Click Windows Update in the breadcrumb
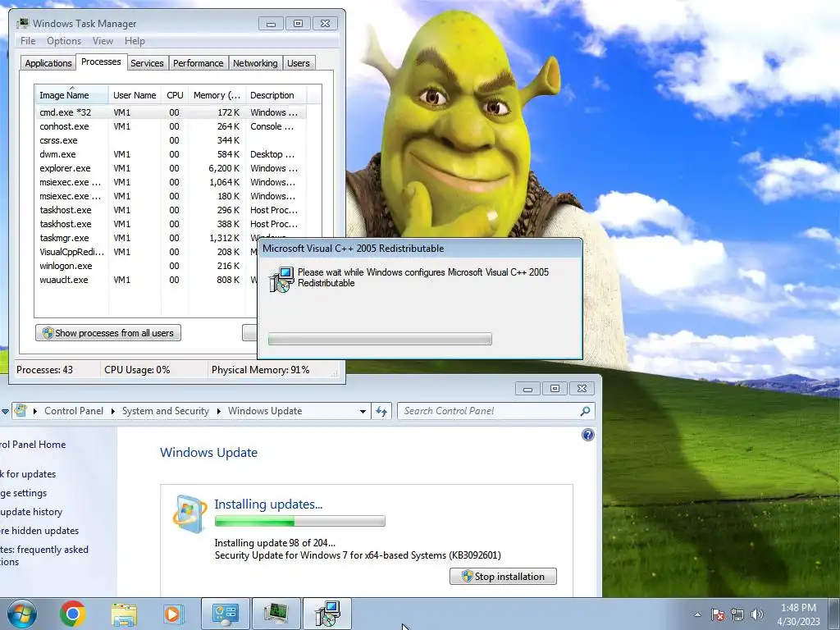This screenshot has width=840, height=630. coord(265,411)
